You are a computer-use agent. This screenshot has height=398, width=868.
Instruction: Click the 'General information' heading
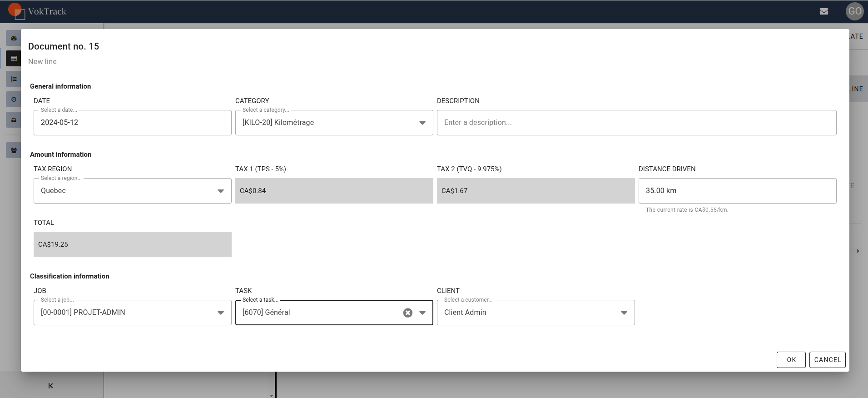(60, 86)
